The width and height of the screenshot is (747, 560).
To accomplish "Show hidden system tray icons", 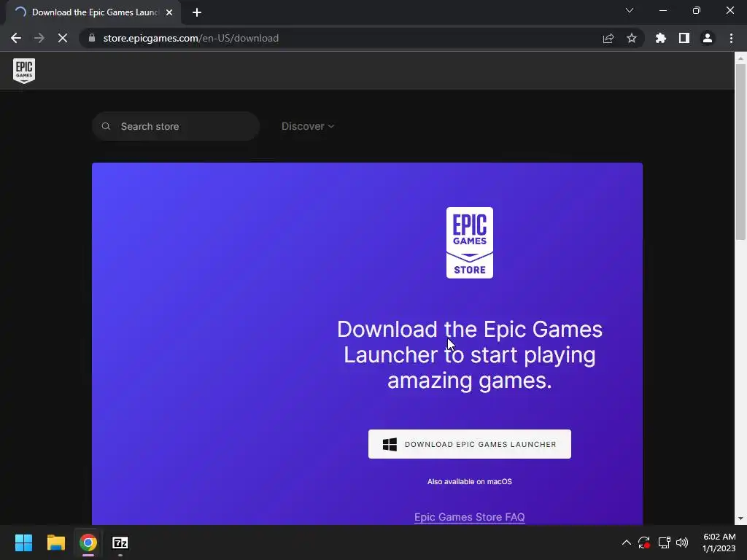I will tap(627, 542).
